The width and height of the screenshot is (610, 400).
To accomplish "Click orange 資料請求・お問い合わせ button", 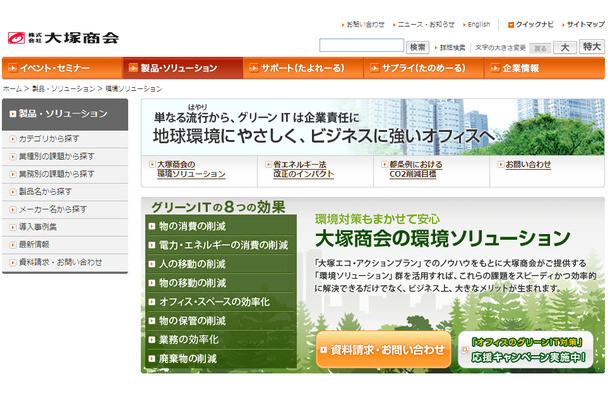I will 384,350.
